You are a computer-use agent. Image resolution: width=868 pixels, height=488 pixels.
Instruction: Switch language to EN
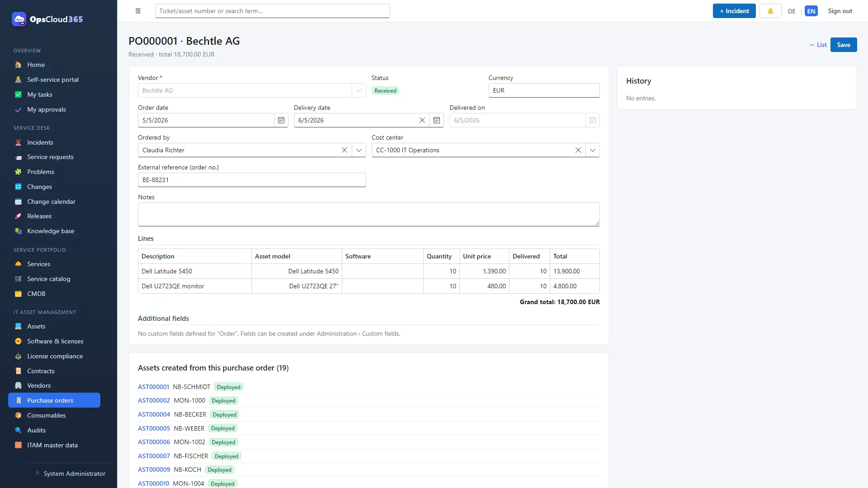[x=811, y=11]
